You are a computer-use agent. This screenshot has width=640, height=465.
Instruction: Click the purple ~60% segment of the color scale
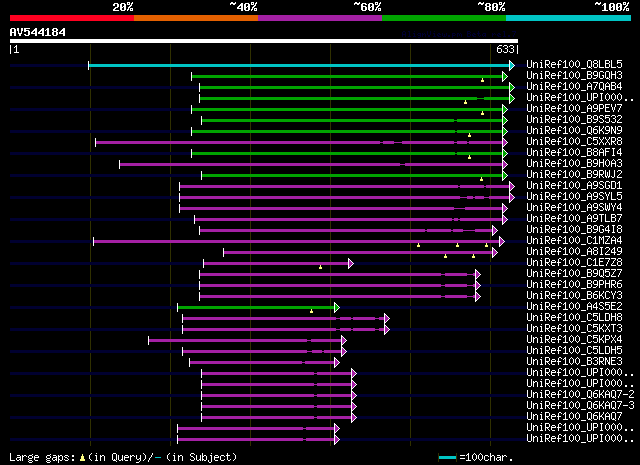(320, 18)
